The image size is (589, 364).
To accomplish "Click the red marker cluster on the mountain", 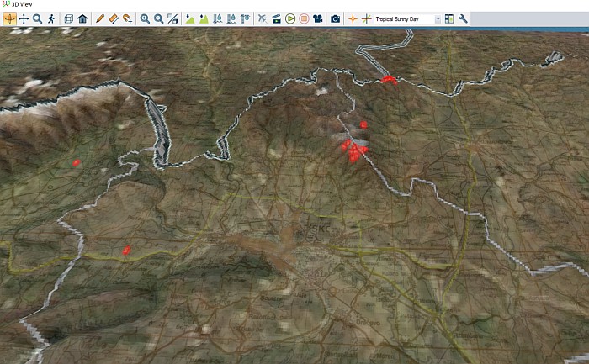I will click(x=353, y=150).
